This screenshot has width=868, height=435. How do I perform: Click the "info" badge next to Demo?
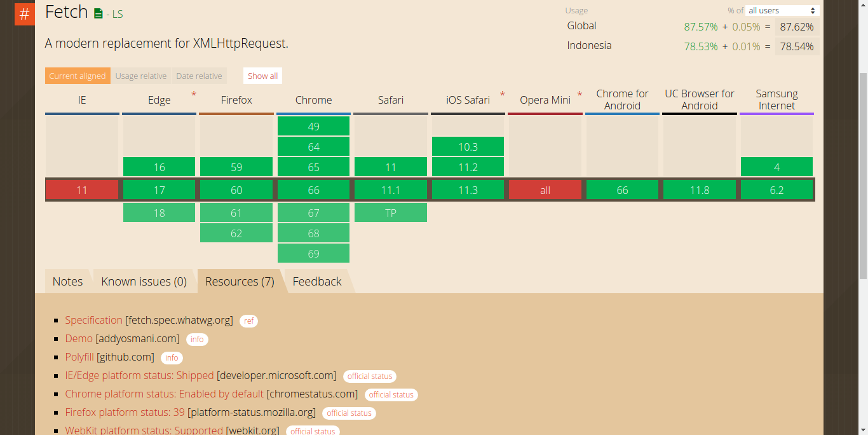[x=197, y=339]
